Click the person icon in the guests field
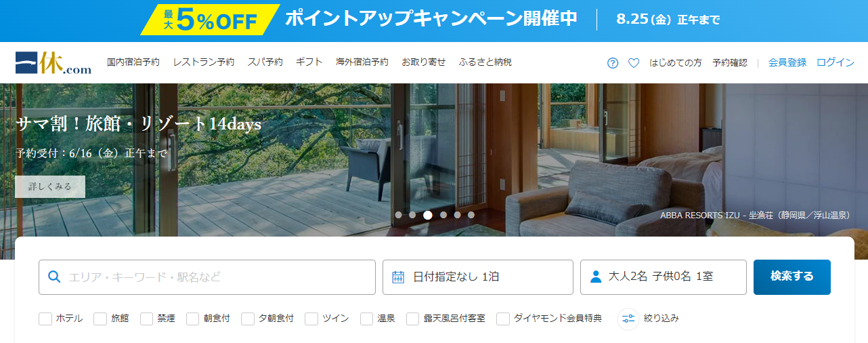Screen dimensions: 868x343 596,277
